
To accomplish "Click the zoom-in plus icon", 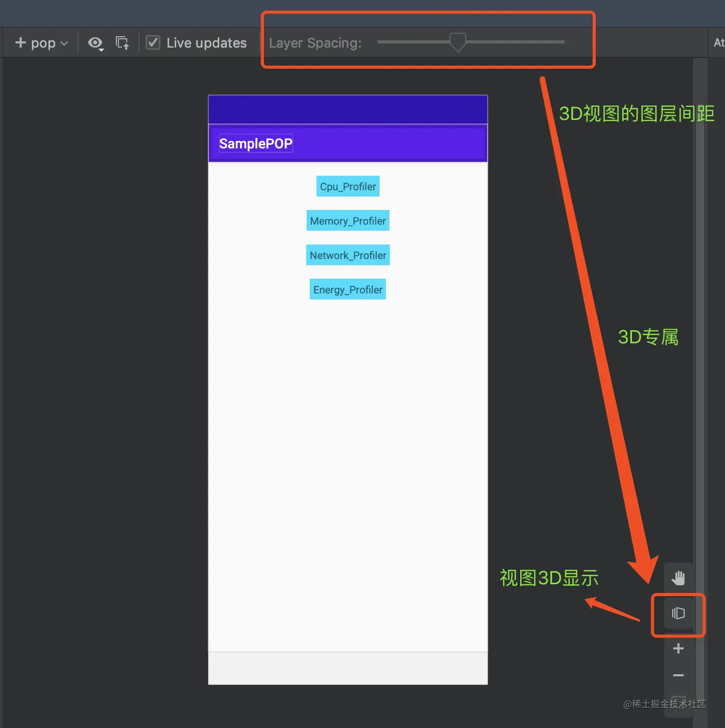I will click(x=678, y=648).
